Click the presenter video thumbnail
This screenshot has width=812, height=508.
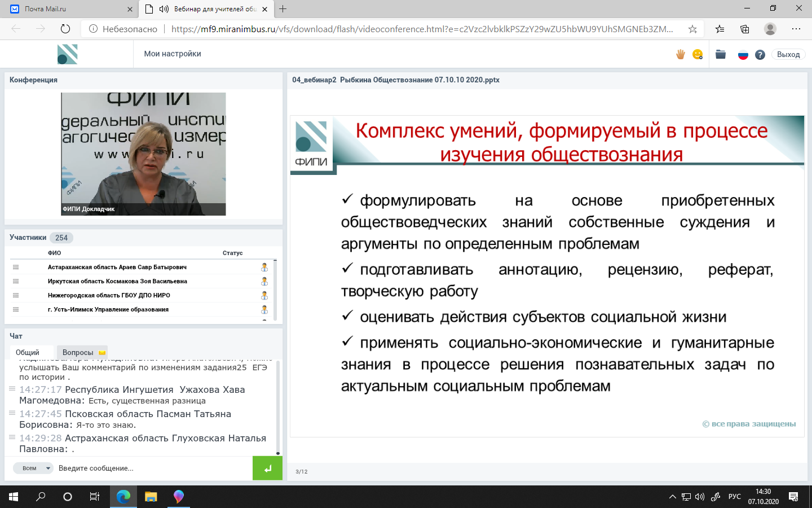click(x=143, y=154)
